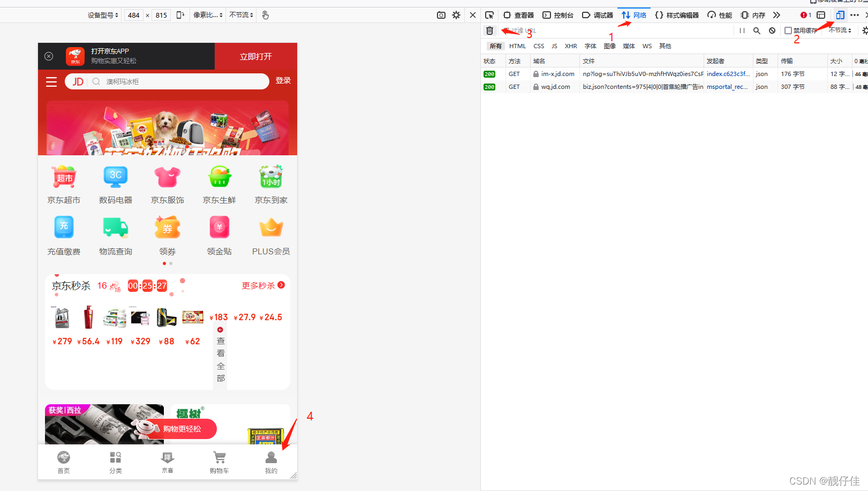The width and height of the screenshot is (868, 491).
Task: Click 更多秒杀 link
Action: coord(263,285)
